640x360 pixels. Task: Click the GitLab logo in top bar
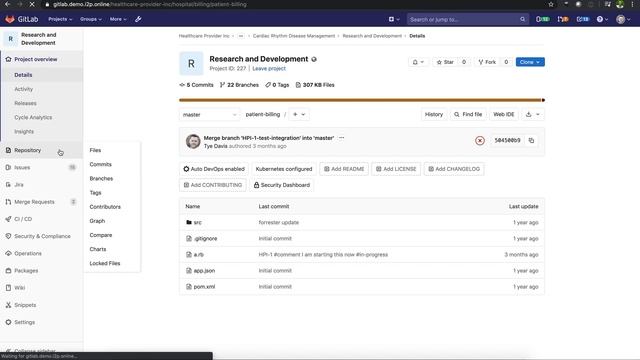tap(22, 19)
